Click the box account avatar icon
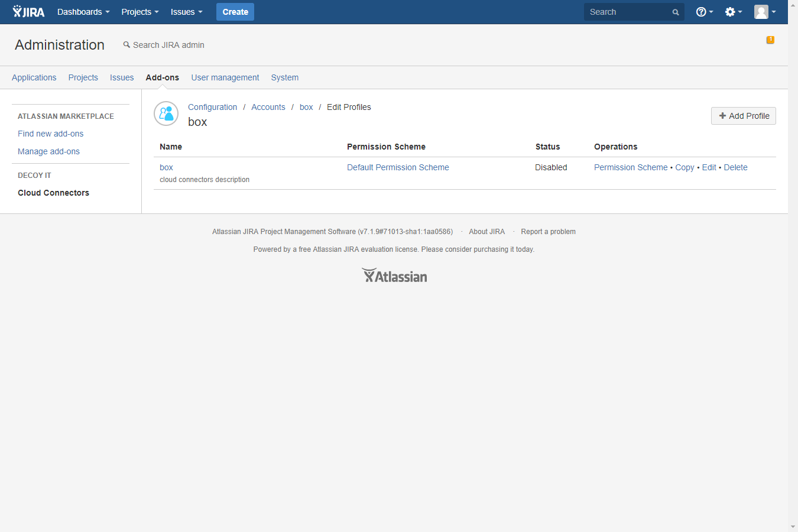 pyautogui.click(x=166, y=113)
